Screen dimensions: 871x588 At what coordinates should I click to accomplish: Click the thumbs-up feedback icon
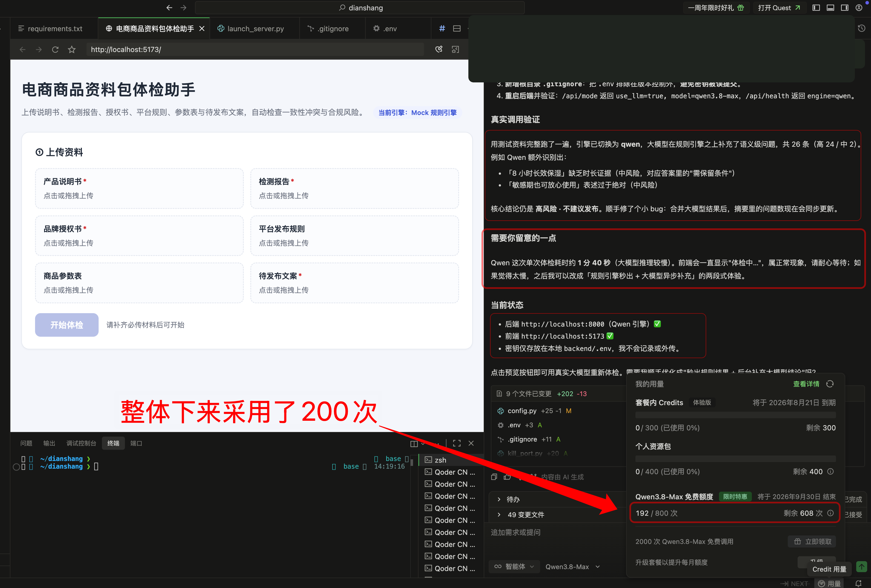pyautogui.click(x=507, y=477)
